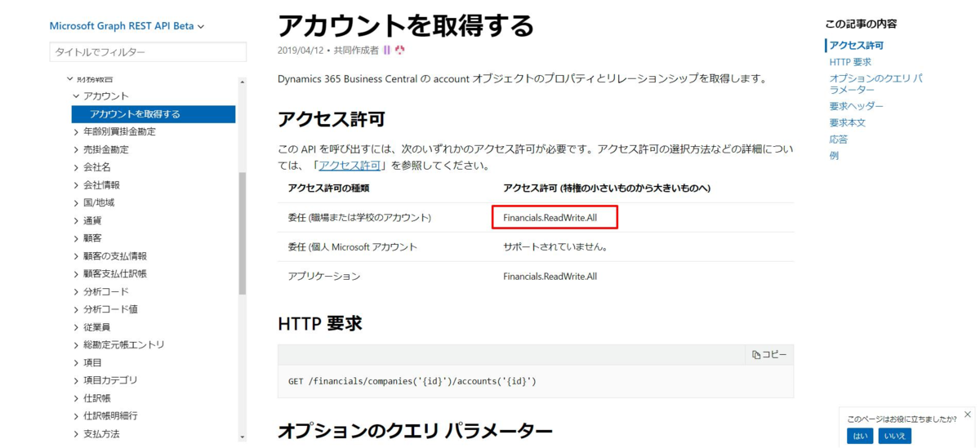
Task: Click the アプリケーション permission type cell
Action: 324,277
